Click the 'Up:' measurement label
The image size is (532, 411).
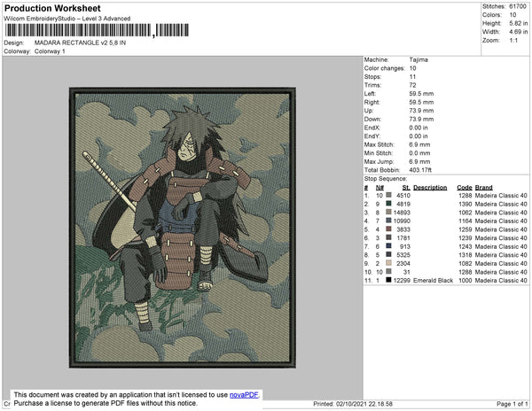click(x=369, y=111)
